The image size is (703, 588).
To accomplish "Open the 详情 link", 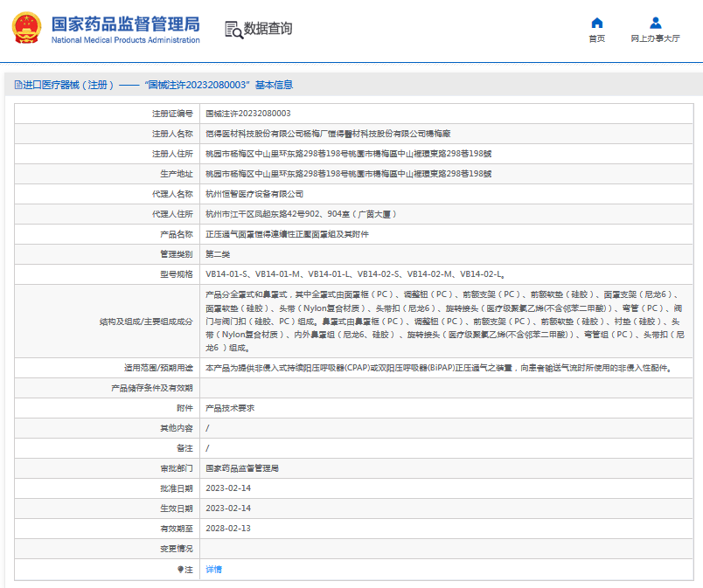I will (x=214, y=569).
